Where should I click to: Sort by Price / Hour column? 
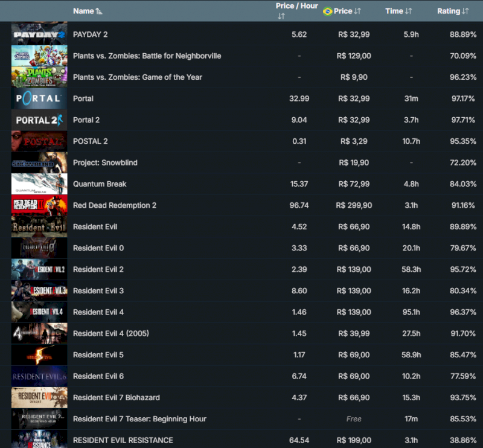pyautogui.click(x=296, y=11)
